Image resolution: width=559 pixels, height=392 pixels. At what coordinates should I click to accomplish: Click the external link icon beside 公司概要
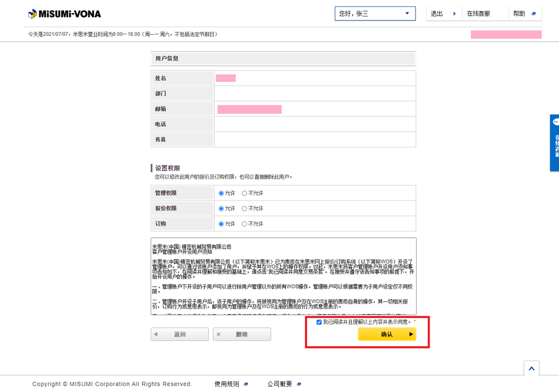click(x=299, y=384)
